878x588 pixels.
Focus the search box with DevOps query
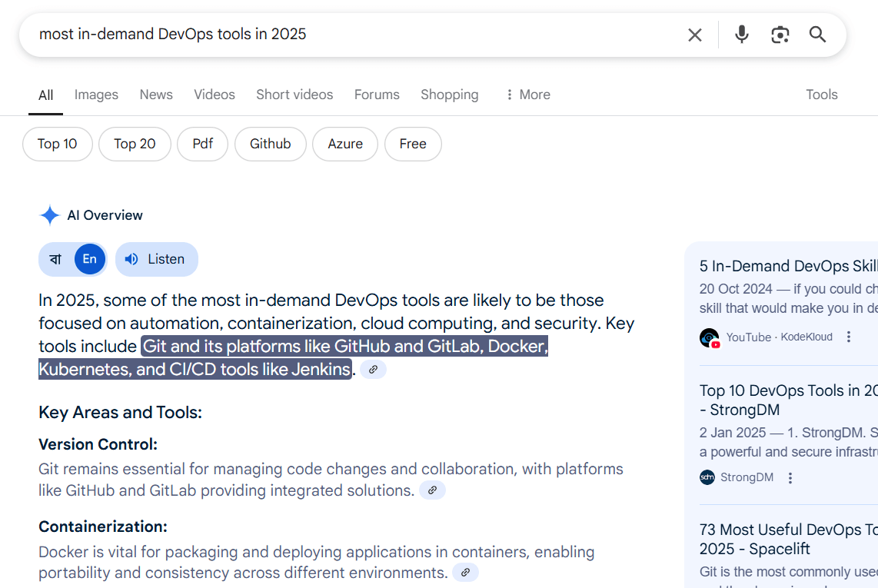[358, 35]
